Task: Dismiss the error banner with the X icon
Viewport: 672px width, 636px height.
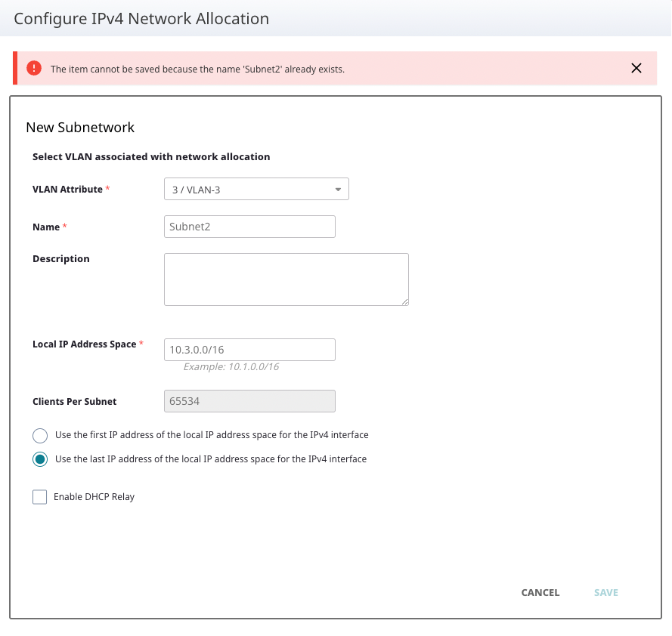Action: (x=636, y=68)
